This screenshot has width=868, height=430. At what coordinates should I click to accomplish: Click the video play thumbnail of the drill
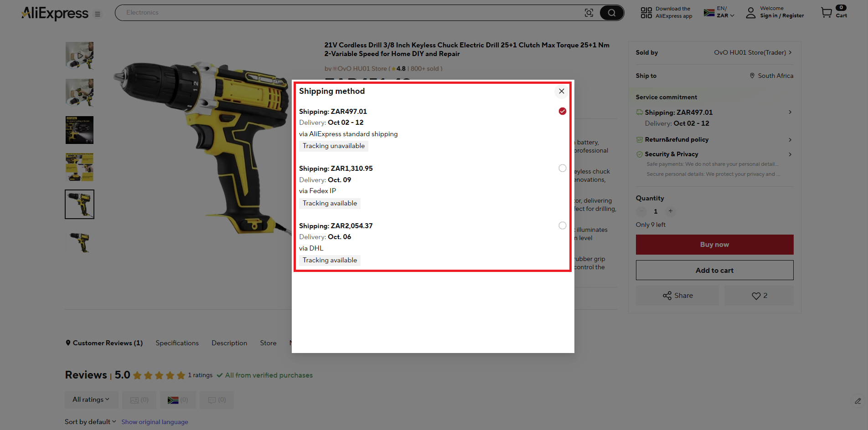pos(79,55)
